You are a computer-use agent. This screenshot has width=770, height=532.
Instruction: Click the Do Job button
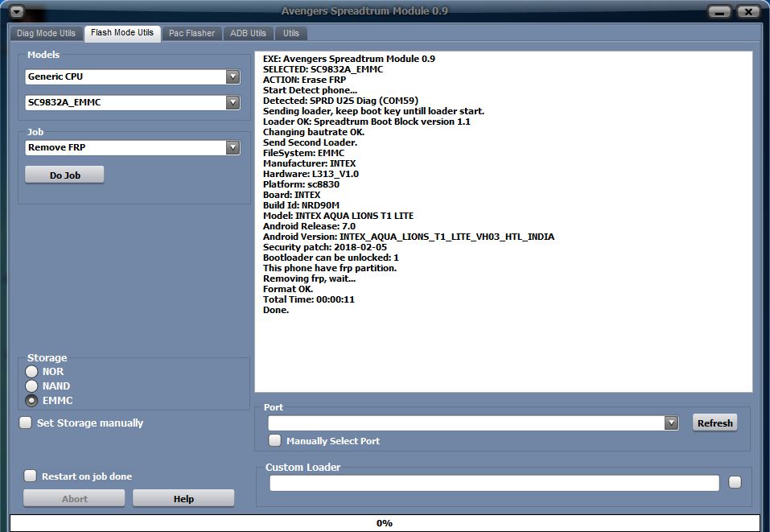64,175
